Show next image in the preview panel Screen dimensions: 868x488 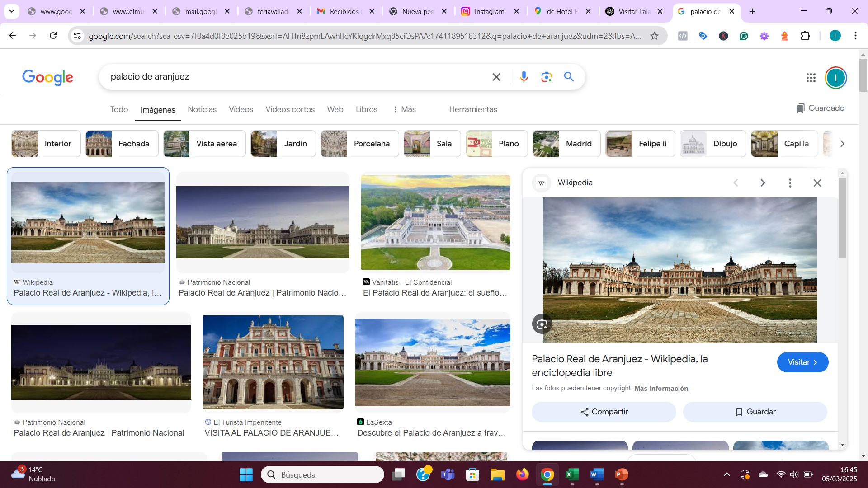(x=763, y=183)
